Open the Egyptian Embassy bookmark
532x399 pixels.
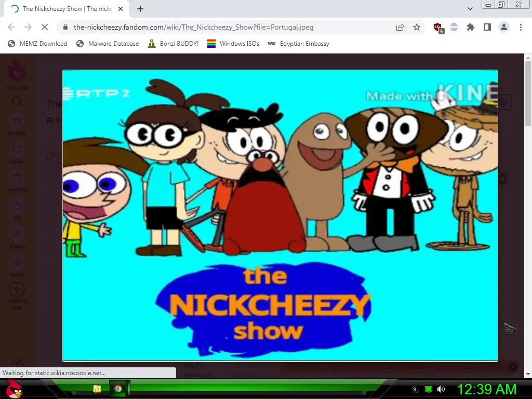(x=299, y=44)
